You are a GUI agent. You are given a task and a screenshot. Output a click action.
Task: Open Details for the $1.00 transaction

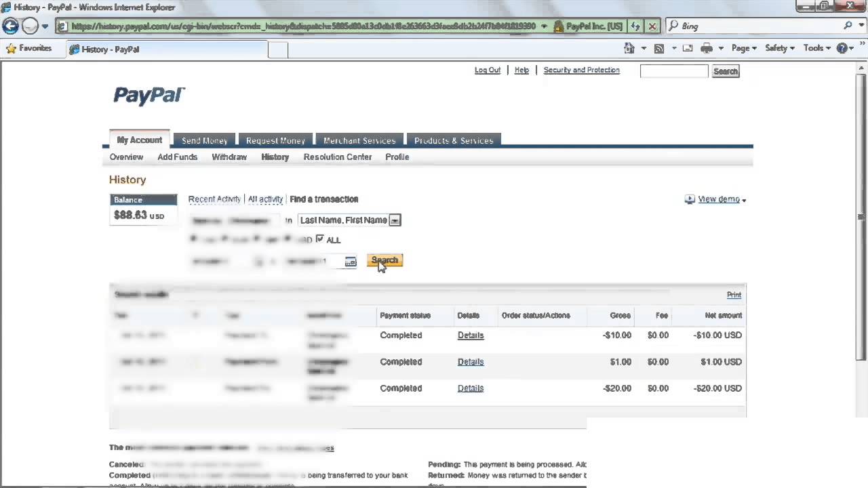click(x=471, y=362)
